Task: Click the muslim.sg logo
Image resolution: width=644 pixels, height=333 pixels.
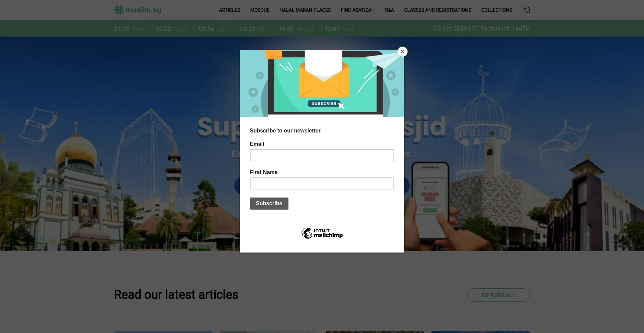Action: coord(138,10)
